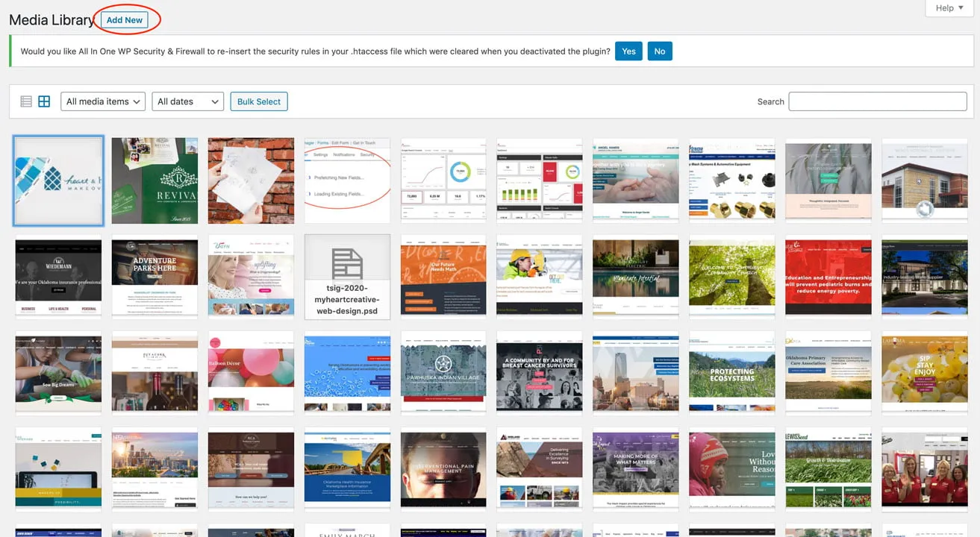980x537 pixels.
Task: Select the Sow Big Dreams thumbnail
Action: [58, 373]
